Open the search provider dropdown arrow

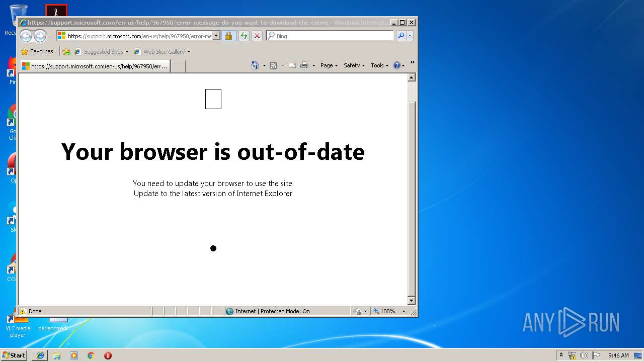[x=410, y=36]
